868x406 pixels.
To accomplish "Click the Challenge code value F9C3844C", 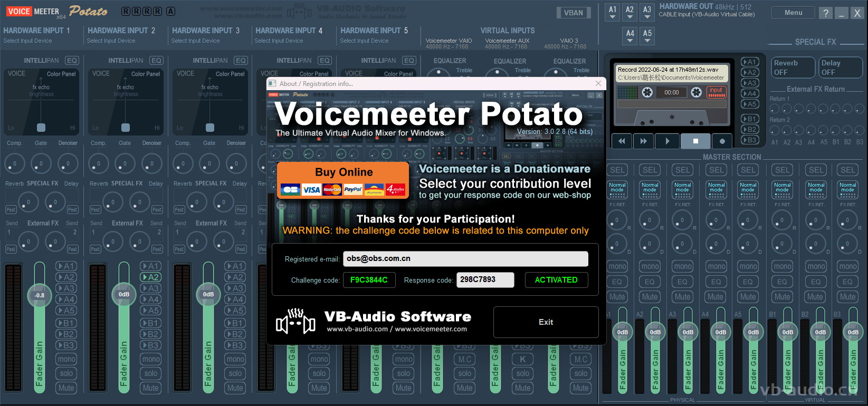I will tap(369, 280).
